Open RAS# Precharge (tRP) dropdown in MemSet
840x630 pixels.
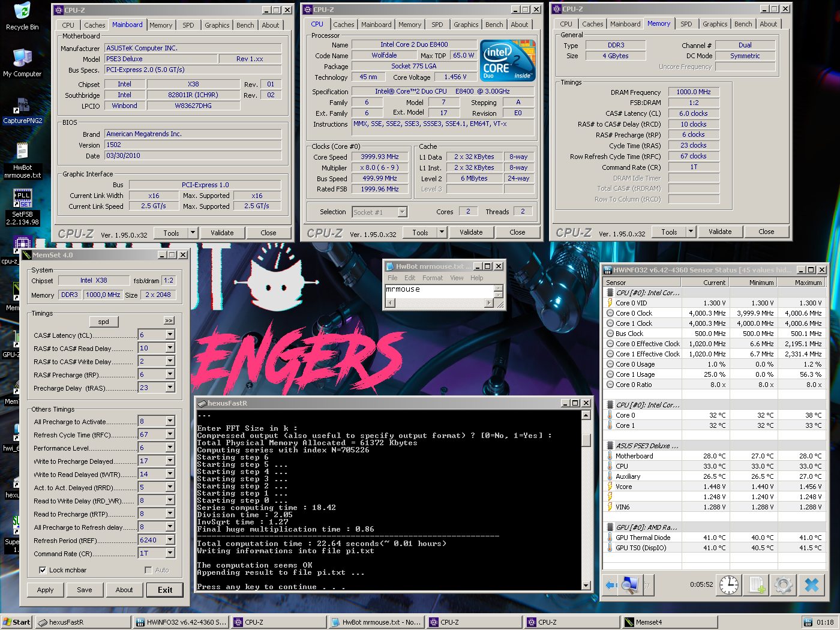pos(170,374)
